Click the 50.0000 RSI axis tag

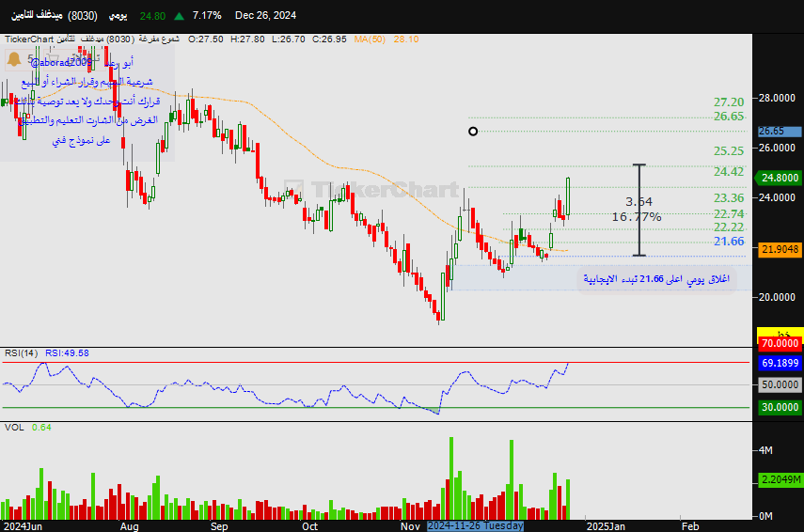coord(780,384)
